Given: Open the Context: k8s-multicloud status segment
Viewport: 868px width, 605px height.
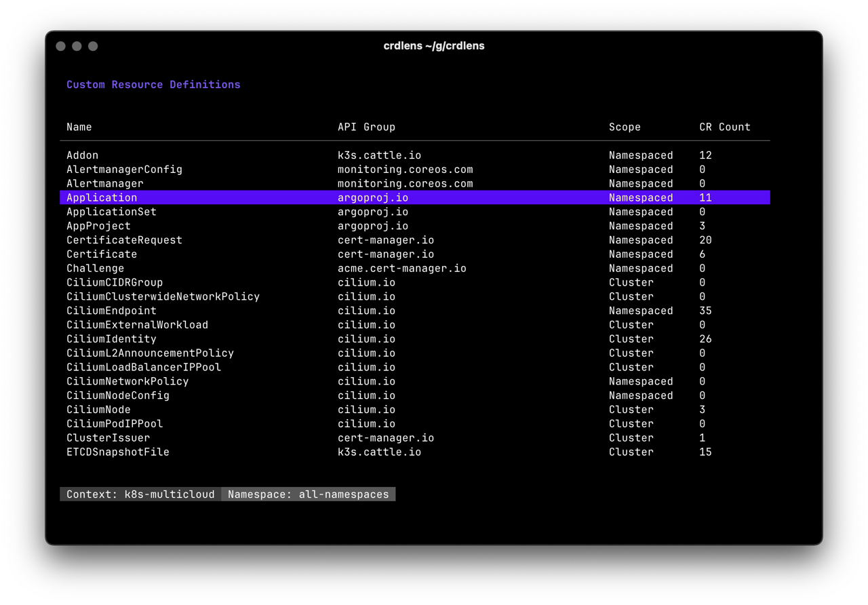Looking at the screenshot, I should coord(139,494).
